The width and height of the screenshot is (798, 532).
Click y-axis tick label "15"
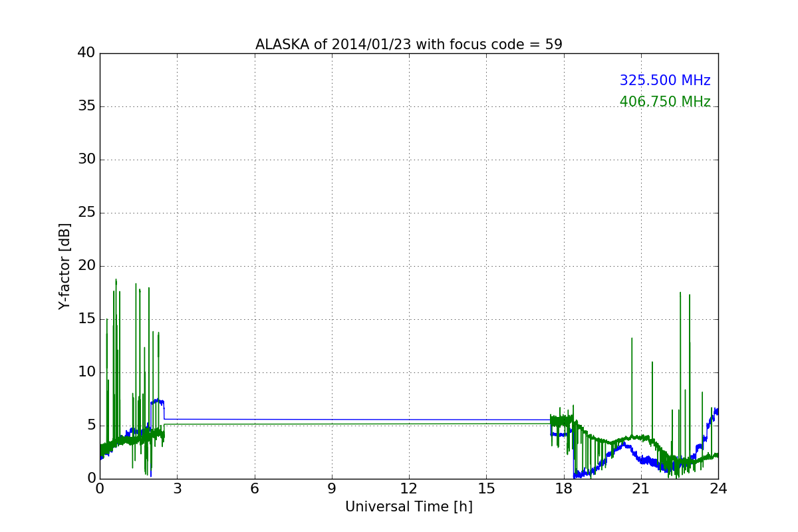86,319
